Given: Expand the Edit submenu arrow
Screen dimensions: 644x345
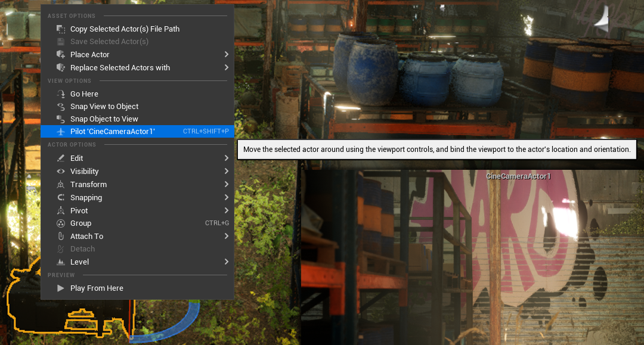Looking at the screenshot, I should click(x=227, y=158).
